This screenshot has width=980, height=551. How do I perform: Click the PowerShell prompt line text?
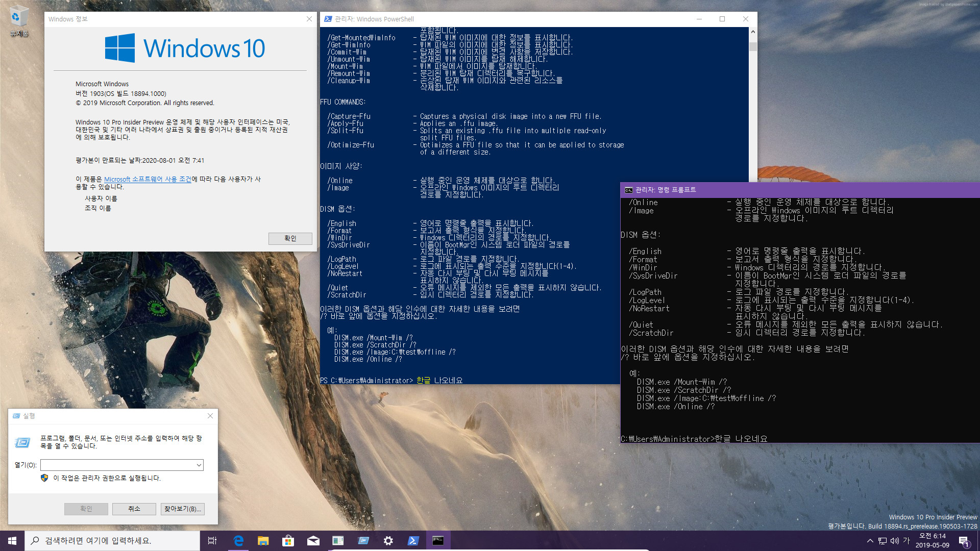coord(391,381)
